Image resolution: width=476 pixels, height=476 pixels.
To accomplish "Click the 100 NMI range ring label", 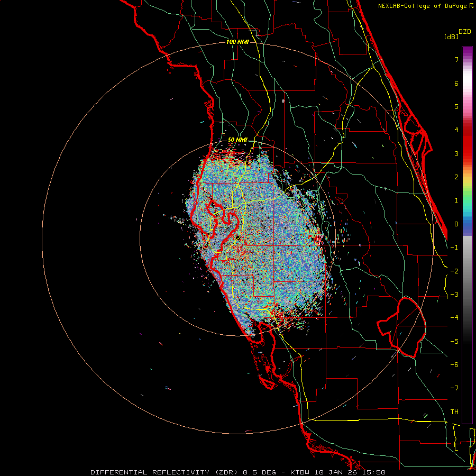I will (x=237, y=42).
